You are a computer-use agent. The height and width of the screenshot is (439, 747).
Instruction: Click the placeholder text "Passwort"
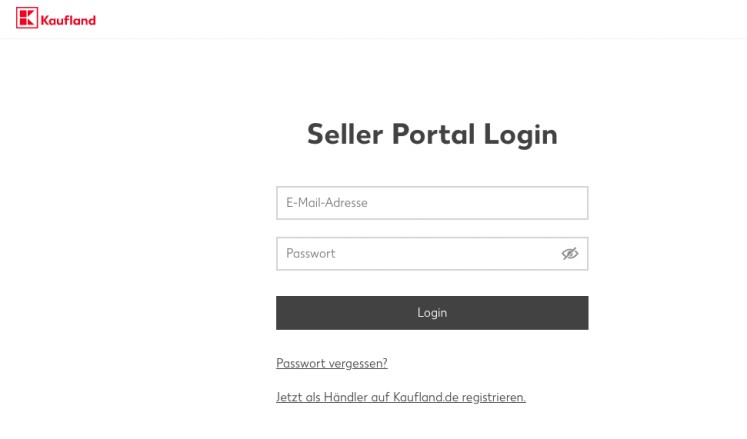[310, 254]
